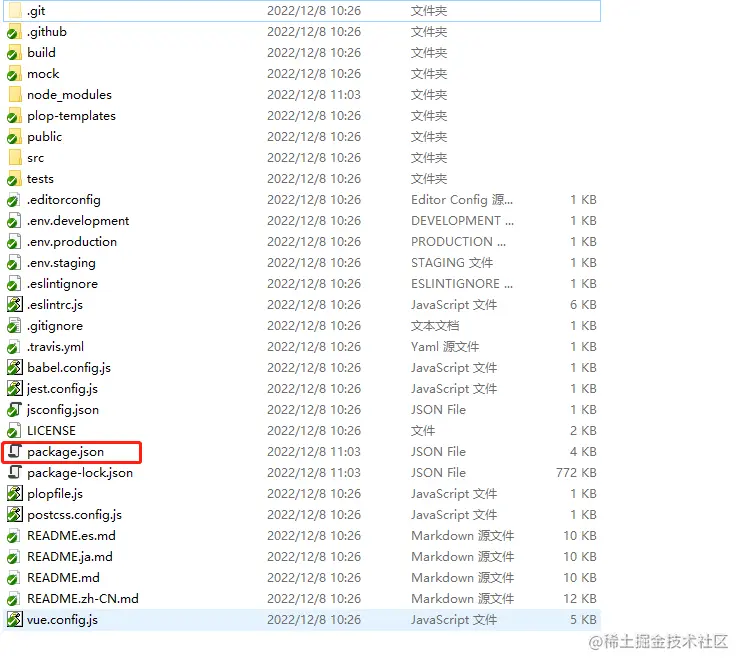Click the 772 KB size value

tap(576, 473)
